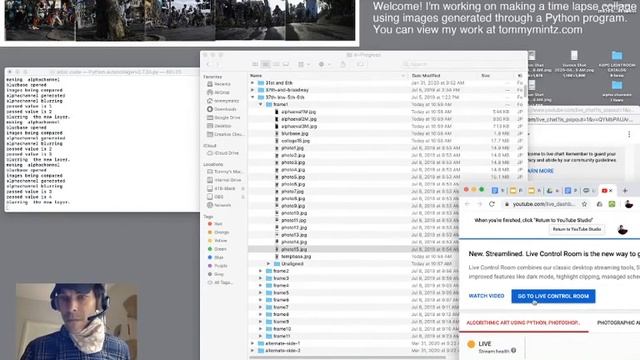640x360 pixels.
Task: Open the Finder Share button
Action: point(343,64)
